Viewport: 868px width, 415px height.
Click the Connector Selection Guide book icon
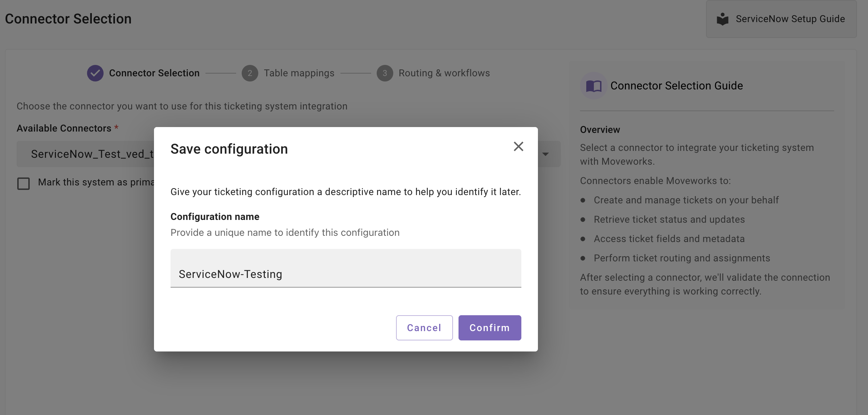pos(594,86)
